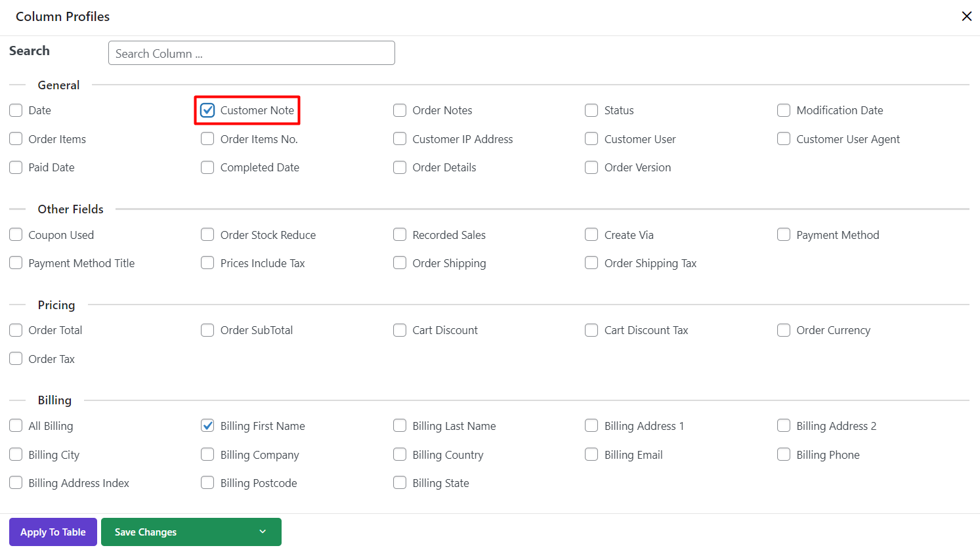
Task: Click the Save Changes button
Action: click(x=146, y=532)
